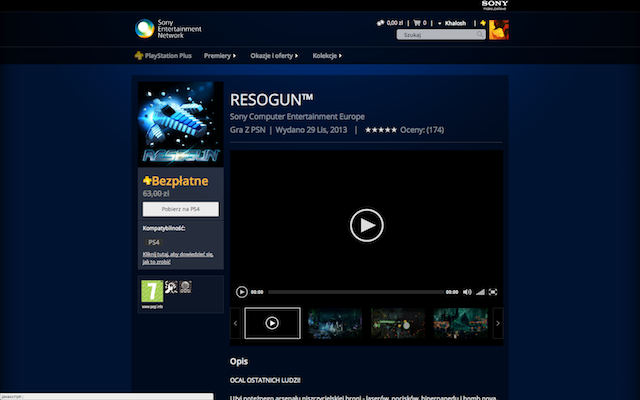Click the 'Kliknij tutaj, aby dowiedzieć się' link
This screenshot has height=400, width=640.
pos(176,254)
